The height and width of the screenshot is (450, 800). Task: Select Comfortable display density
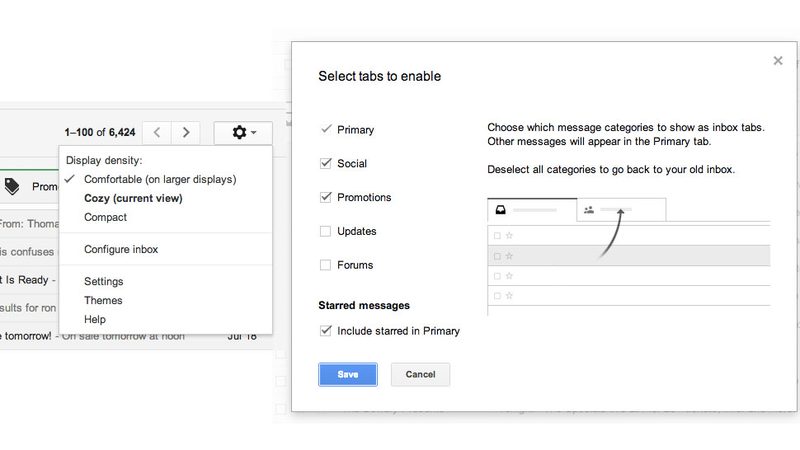pyautogui.click(x=160, y=180)
